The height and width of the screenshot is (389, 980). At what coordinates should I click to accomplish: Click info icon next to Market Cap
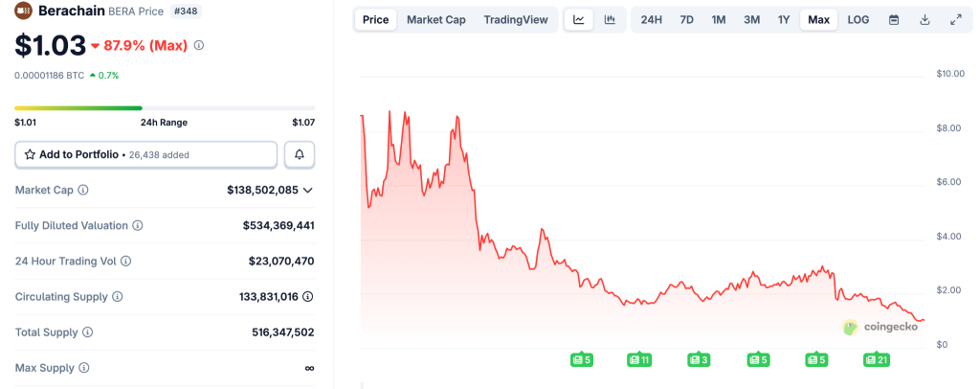point(82,191)
